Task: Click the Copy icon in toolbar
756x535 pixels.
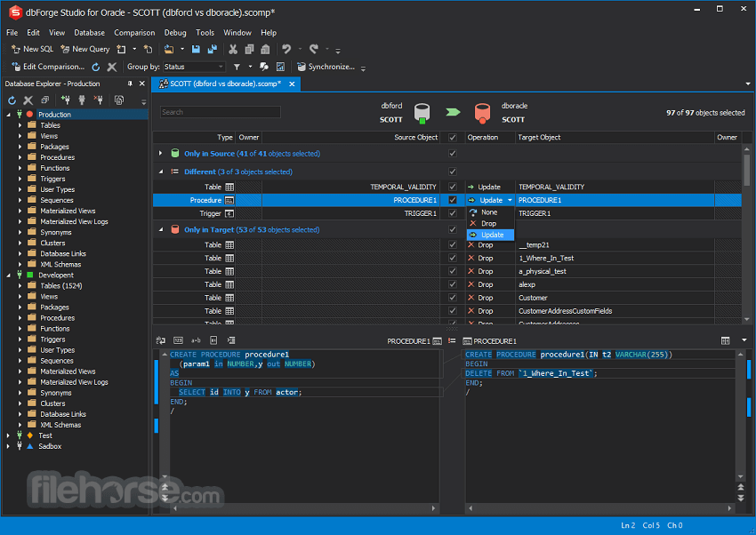Action: pos(249,49)
